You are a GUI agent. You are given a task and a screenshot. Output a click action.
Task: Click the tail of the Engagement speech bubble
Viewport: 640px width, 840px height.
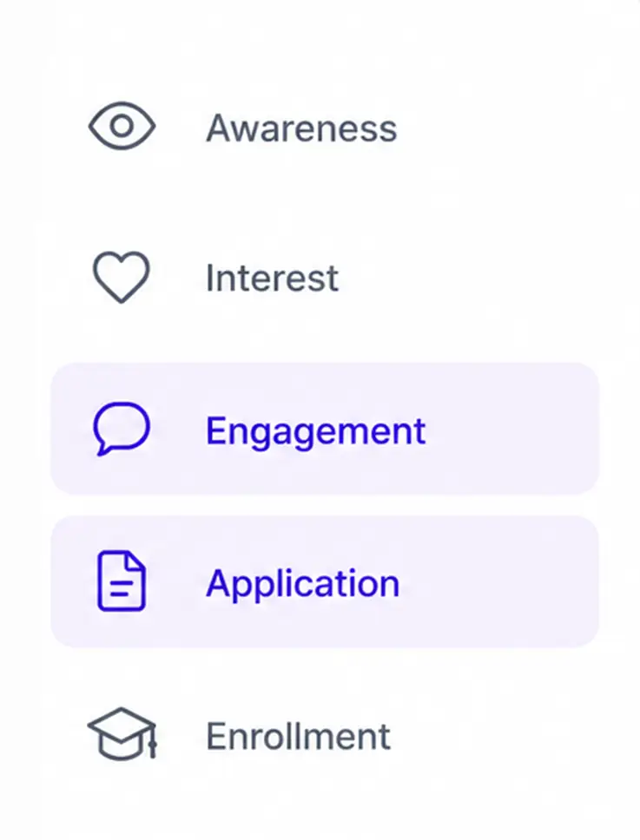click(x=103, y=448)
